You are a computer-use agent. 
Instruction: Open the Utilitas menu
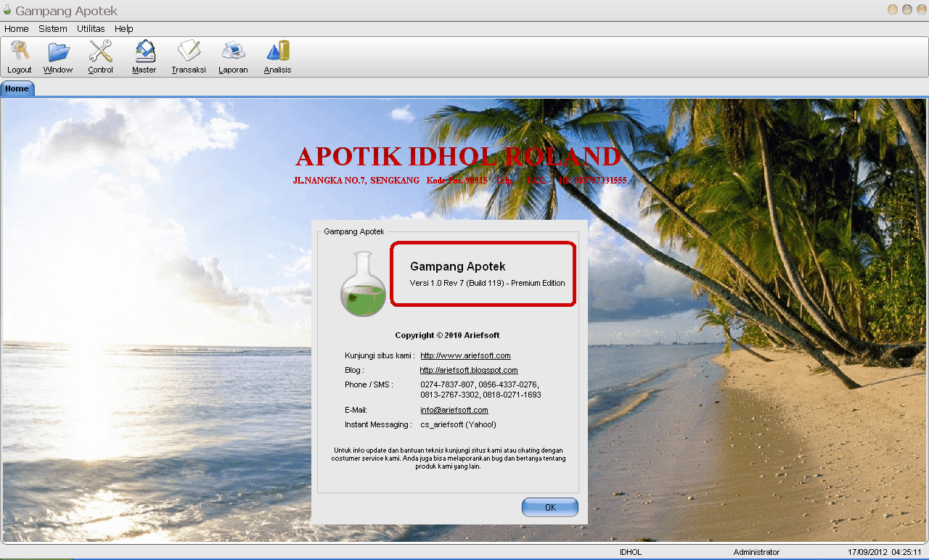pyautogui.click(x=91, y=29)
